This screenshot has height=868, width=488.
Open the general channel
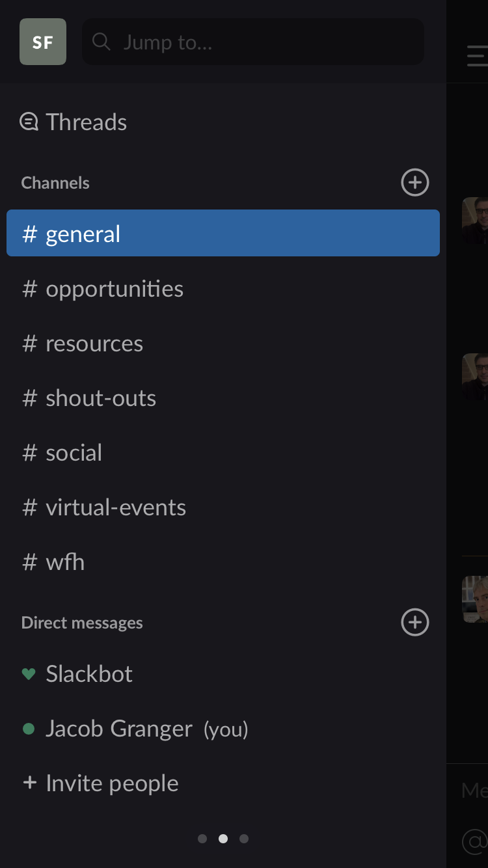pyautogui.click(x=223, y=234)
